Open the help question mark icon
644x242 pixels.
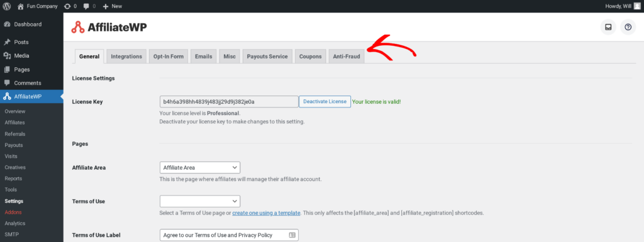coord(628,27)
